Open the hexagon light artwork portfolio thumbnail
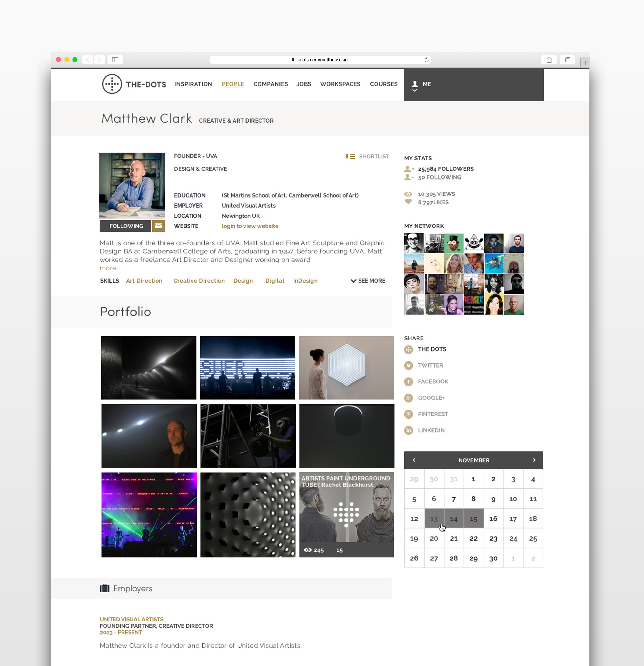The width and height of the screenshot is (644, 666). pos(346,368)
